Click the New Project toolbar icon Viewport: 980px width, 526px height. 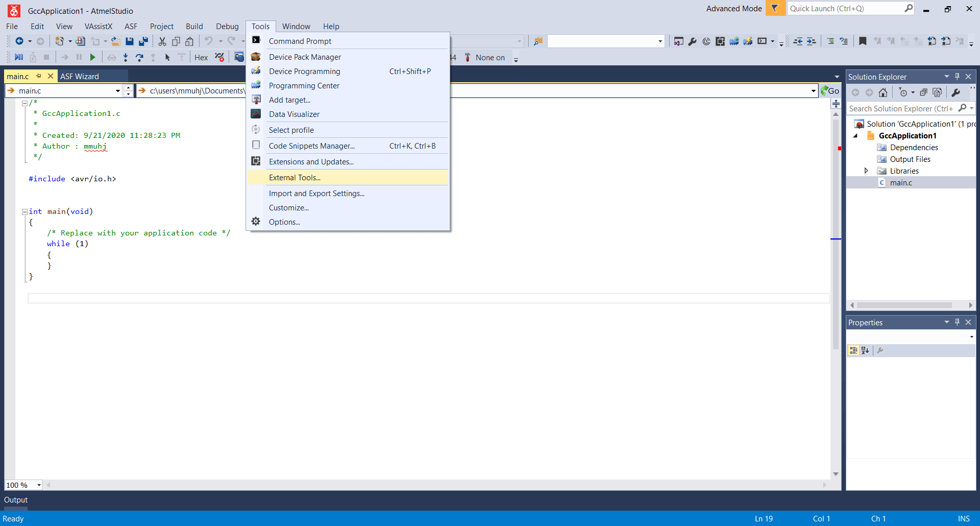[x=60, y=41]
